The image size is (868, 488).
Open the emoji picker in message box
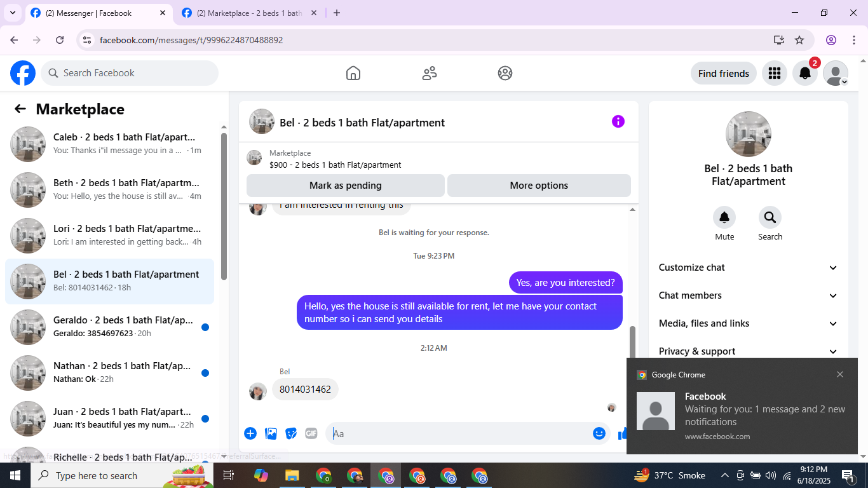click(599, 433)
